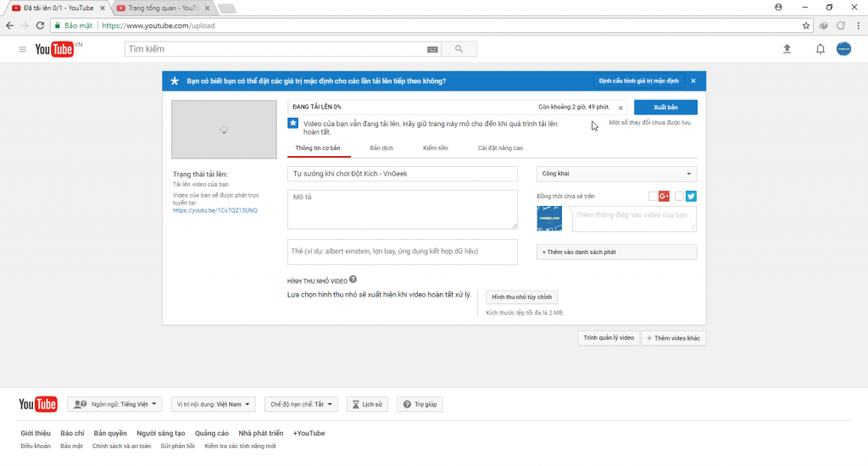Click 'Hình thu nhỏ tùy chỉnh' button

coord(521,297)
